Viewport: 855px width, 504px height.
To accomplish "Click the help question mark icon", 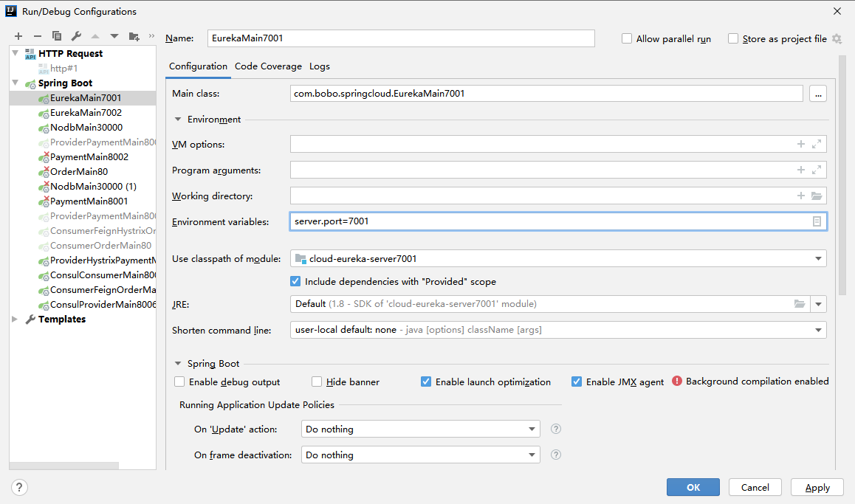I will [x=20, y=487].
